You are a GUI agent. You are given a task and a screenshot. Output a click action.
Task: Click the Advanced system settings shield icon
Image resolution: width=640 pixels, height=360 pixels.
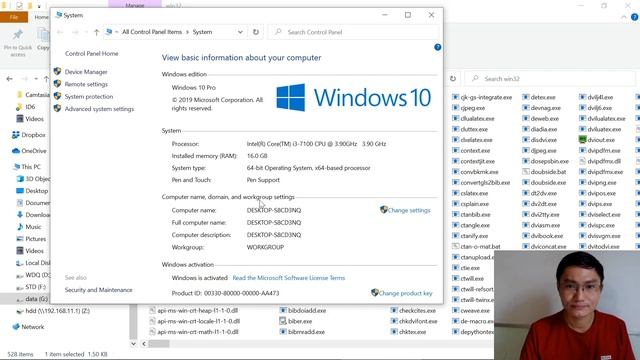tap(57, 108)
